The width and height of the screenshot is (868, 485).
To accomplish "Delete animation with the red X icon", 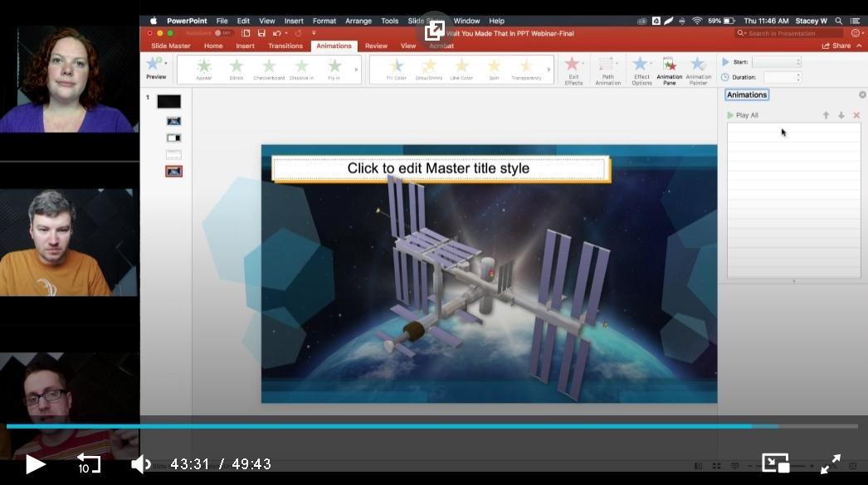I will [x=856, y=115].
